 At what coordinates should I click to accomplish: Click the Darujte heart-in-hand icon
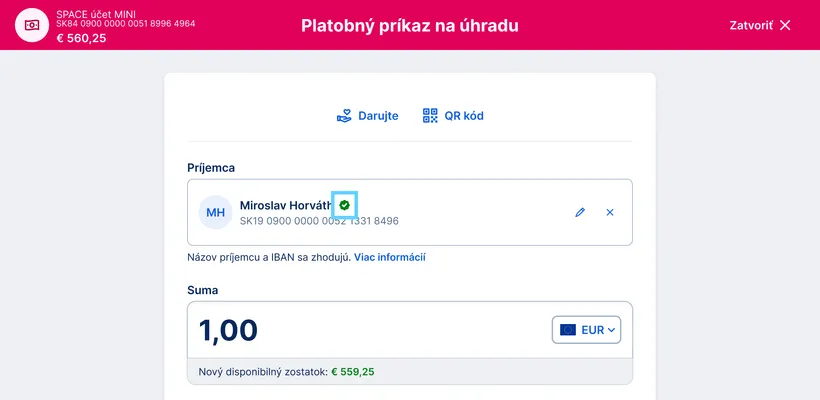345,116
